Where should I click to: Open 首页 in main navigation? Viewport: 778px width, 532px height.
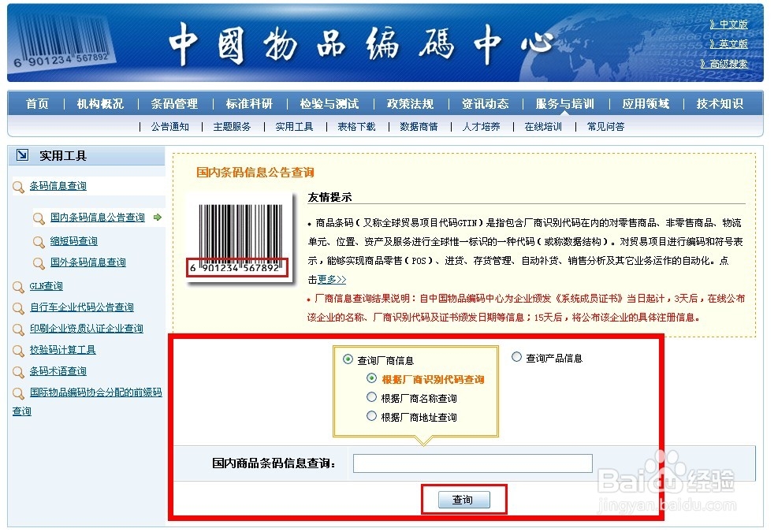(x=38, y=104)
